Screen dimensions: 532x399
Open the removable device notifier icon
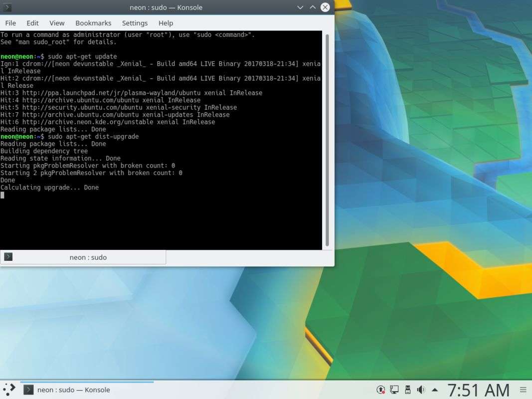(x=407, y=390)
